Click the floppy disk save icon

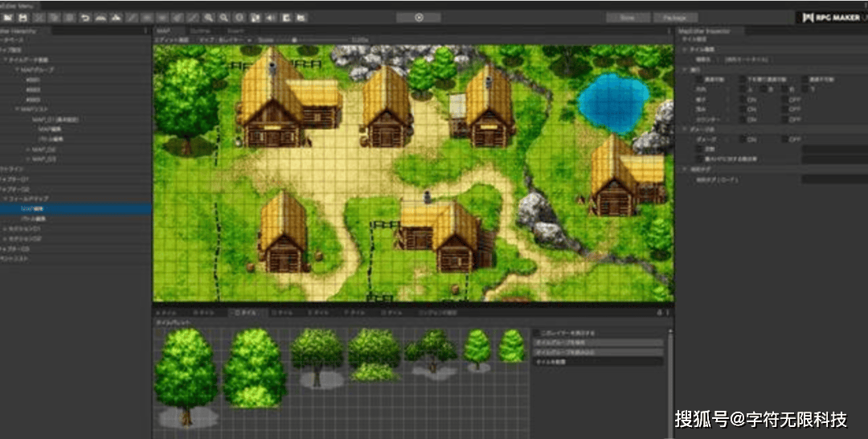pos(23,18)
